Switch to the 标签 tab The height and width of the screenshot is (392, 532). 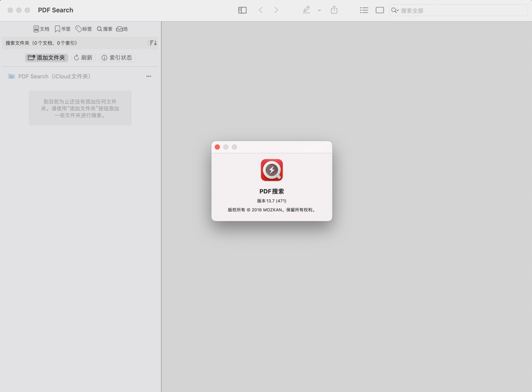click(83, 29)
